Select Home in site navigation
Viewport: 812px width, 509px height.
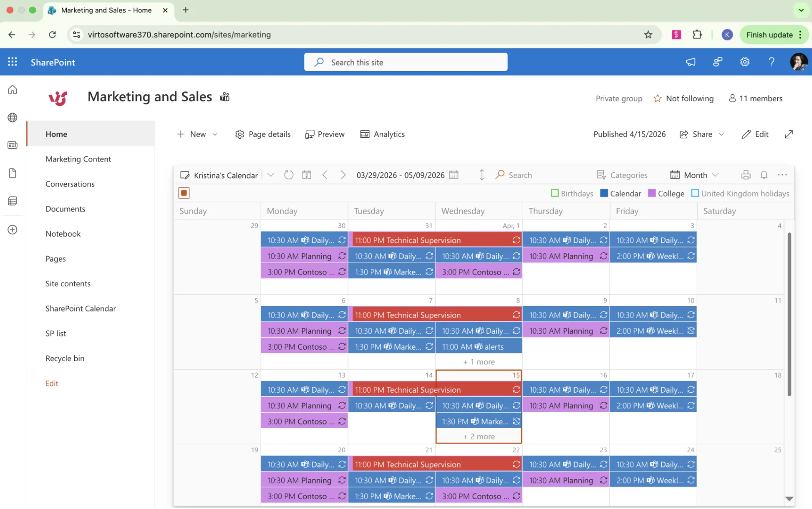point(91,134)
